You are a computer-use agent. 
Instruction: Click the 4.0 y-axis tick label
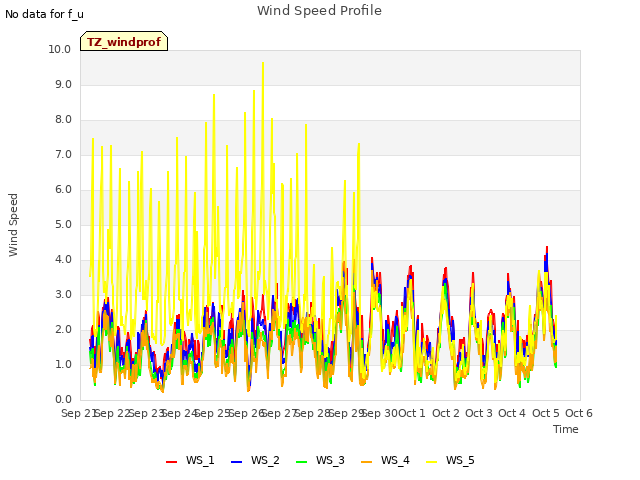63,260
